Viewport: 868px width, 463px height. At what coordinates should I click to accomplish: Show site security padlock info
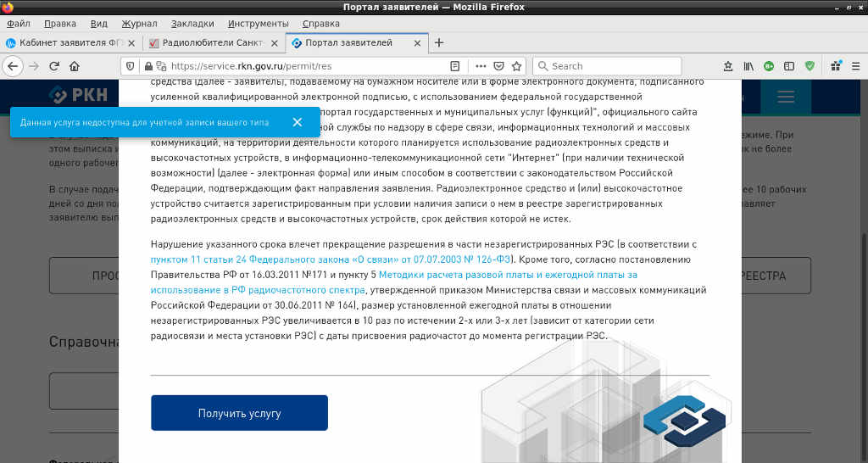click(148, 66)
